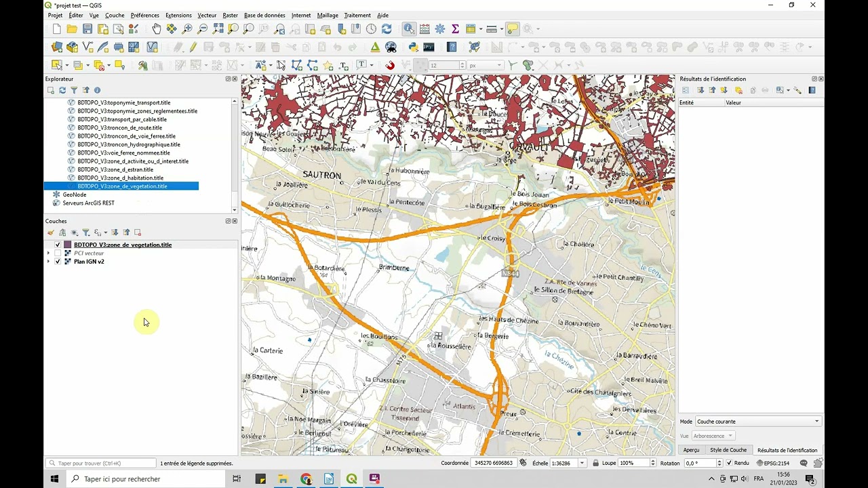Remove layer icon in Couches toolbar

tap(138, 232)
